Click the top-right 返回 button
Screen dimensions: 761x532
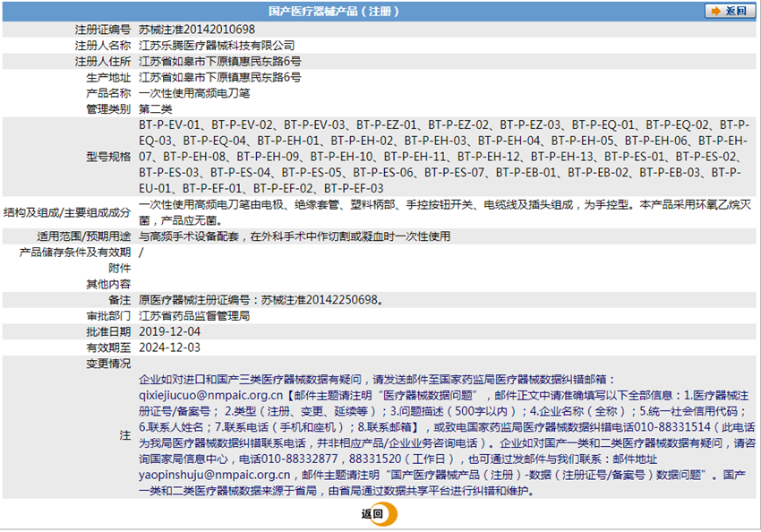[x=730, y=11]
